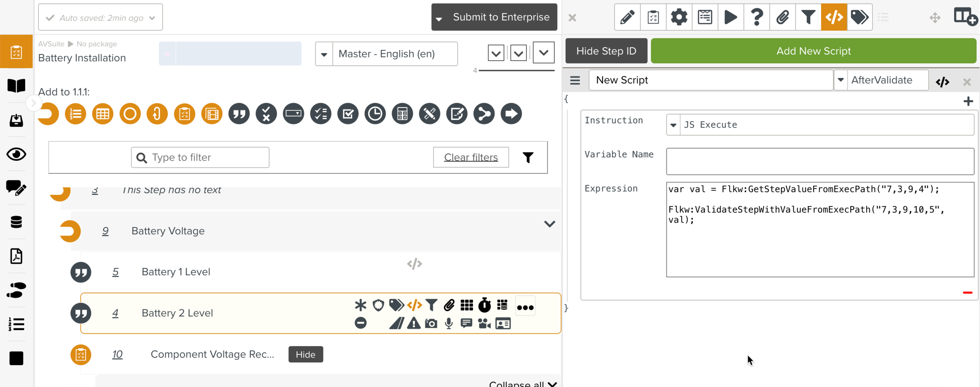
Task: Click the stopwatch icon on Battery 2 Level
Action: click(485, 305)
